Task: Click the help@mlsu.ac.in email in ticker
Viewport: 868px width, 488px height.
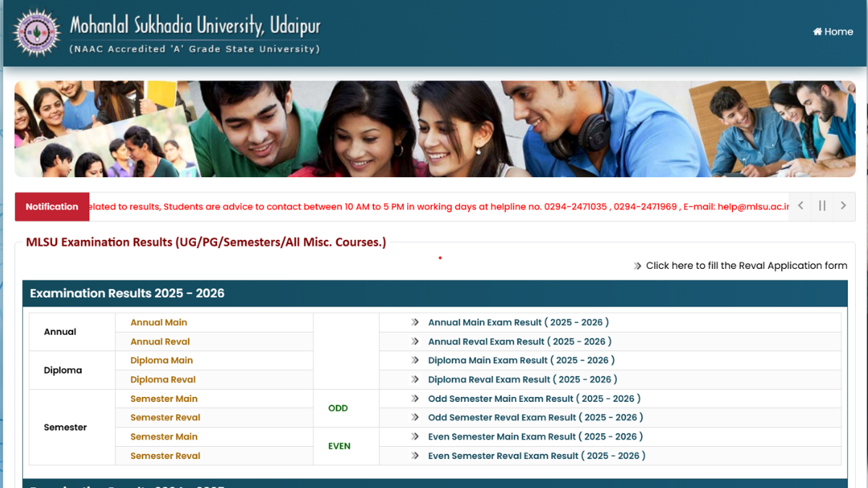Action: 753,207
